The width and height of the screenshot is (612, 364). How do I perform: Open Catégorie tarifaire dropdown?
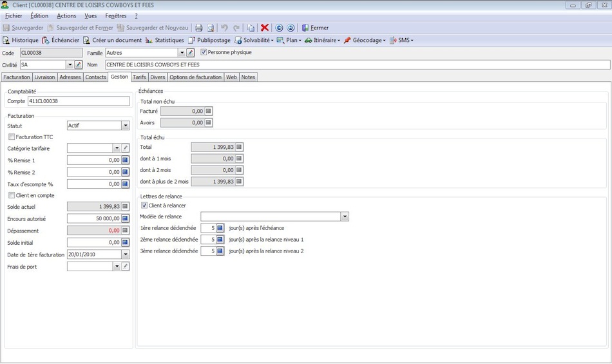pyautogui.click(x=117, y=148)
